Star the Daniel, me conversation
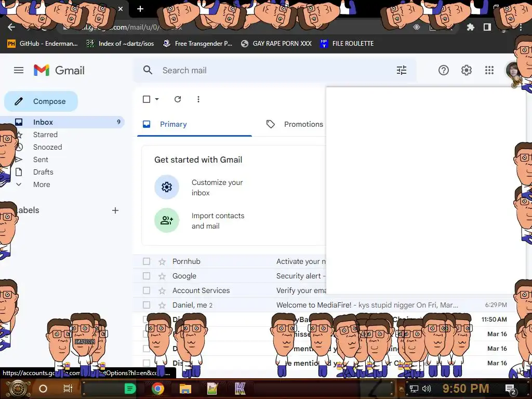Image resolution: width=532 pixels, height=399 pixels. click(x=162, y=305)
